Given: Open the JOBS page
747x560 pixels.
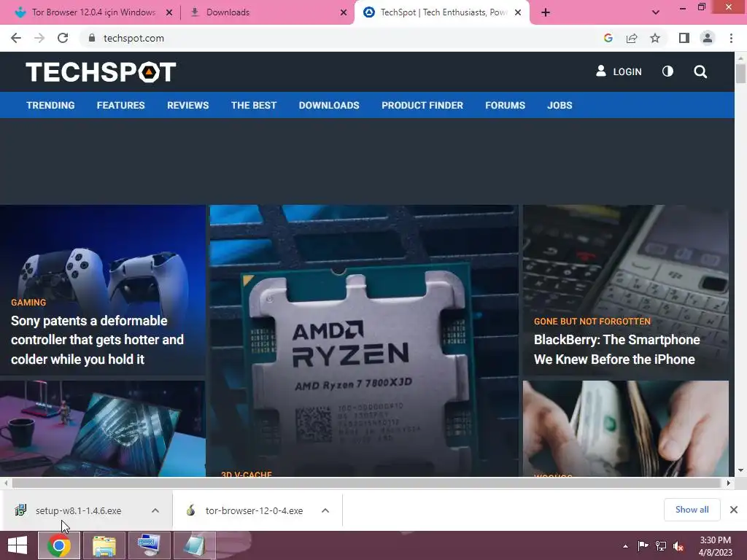Looking at the screenshot, I should pos(560,105).
